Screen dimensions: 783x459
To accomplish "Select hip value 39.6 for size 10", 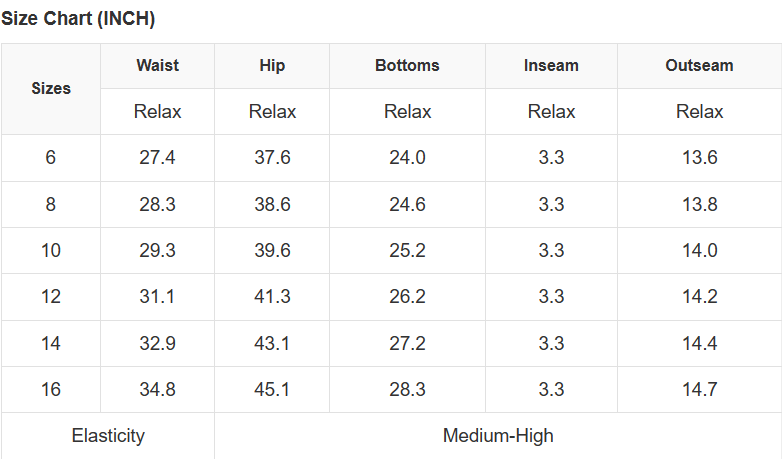I will (272, 250).
